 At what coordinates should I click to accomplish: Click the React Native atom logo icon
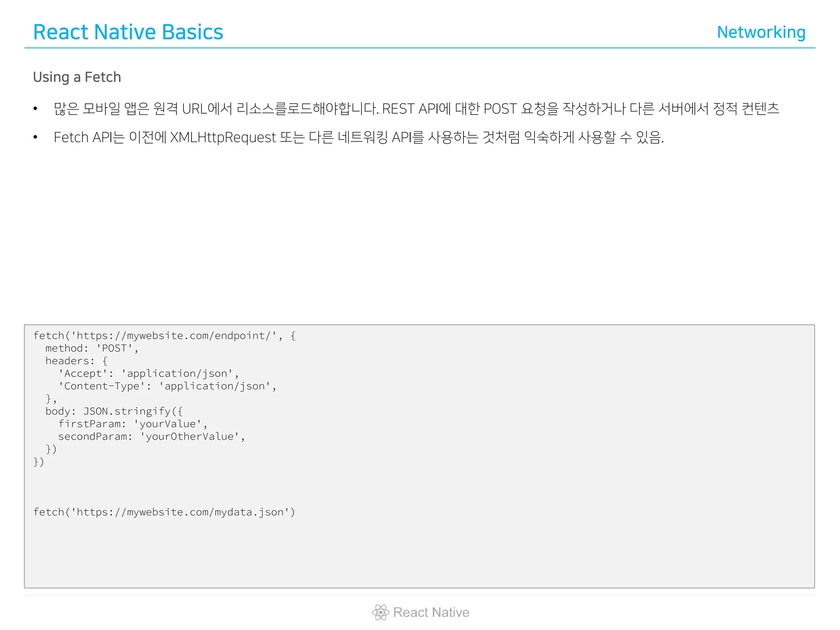[x=380, y=612]
